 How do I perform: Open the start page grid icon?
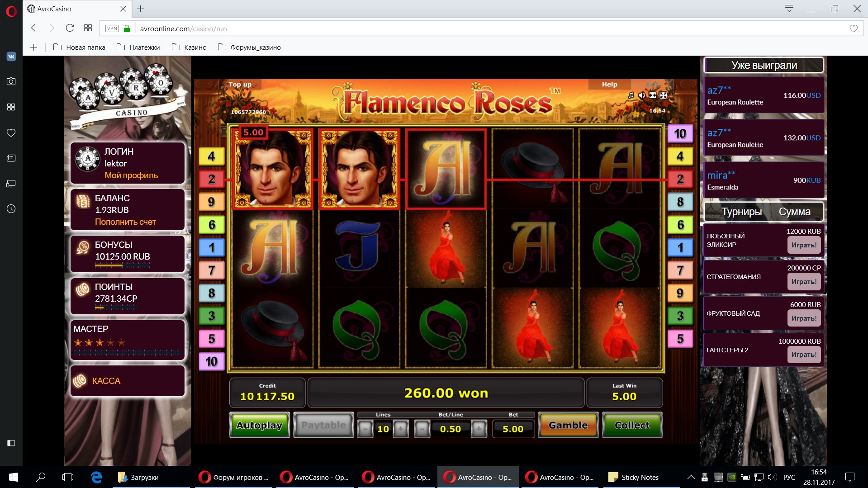coord(88,28)
